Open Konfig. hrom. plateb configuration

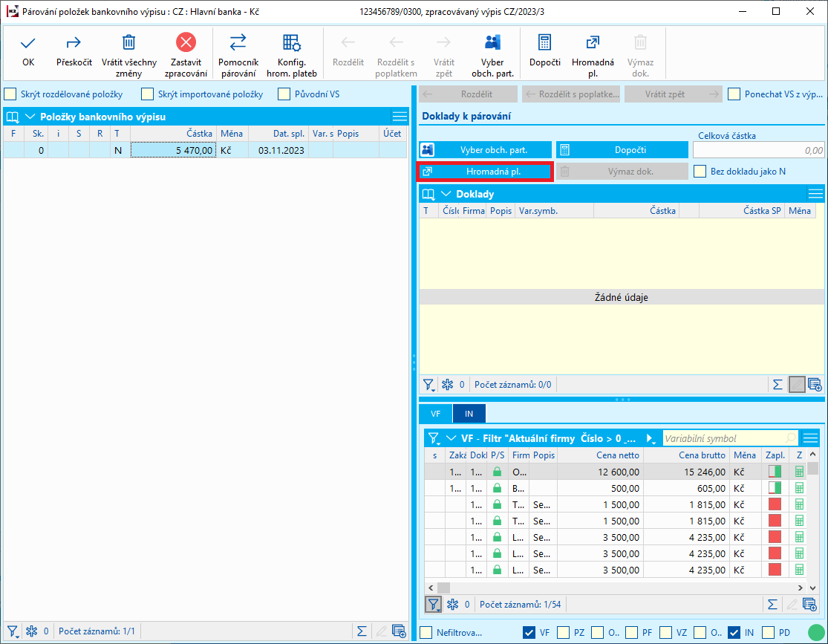[x=292, y=42]
